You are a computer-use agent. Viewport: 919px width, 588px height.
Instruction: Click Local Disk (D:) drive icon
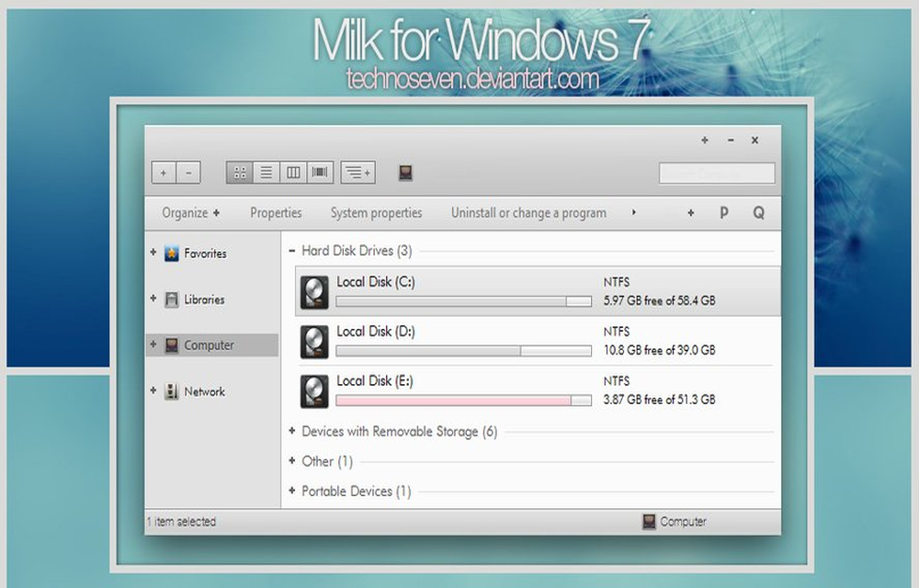coord(314,342)
